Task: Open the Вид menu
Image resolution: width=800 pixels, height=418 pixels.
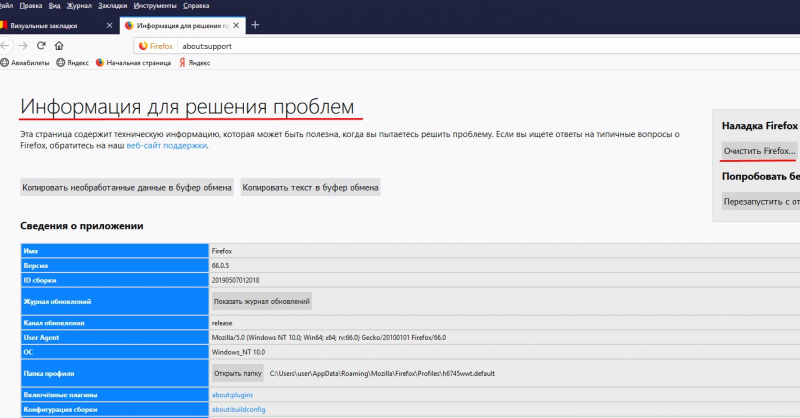Action: [x=54, y=6]
